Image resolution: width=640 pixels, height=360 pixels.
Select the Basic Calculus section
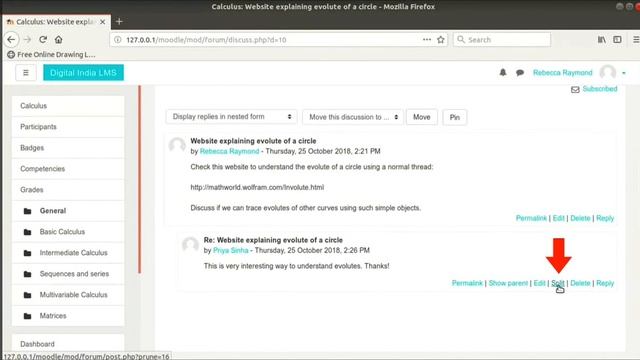[x=62, y=232]
